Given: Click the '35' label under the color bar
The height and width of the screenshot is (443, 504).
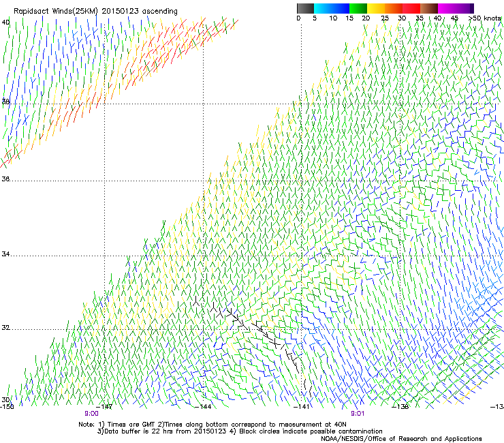Looking at the screenshot, I should (x=420, y=18).
